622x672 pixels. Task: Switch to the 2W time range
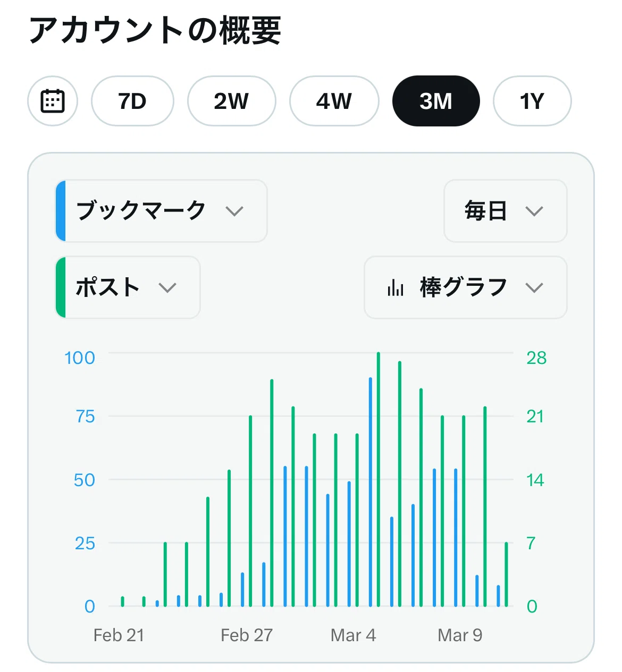click(231, 101)
